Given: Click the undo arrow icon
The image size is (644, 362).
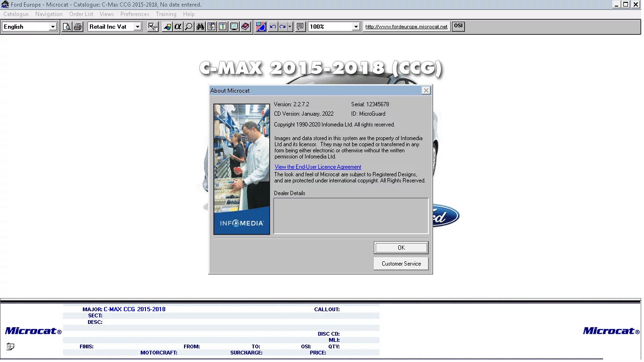Looking at the screenshot, I should tap(273, 26).
